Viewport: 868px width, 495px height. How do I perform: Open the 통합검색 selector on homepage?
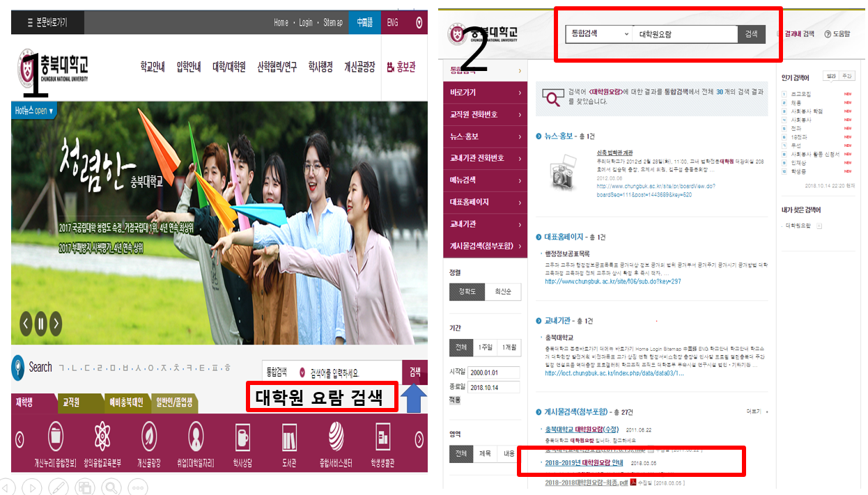286,372
